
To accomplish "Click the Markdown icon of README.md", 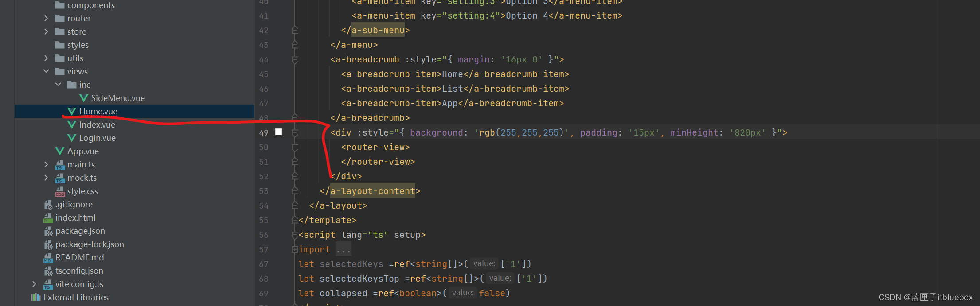I will click(x=48, y=258).
